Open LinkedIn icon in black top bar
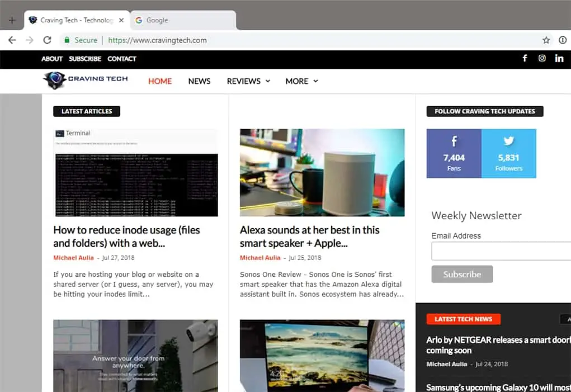The width and height of the screenshot is (571, 392). [x=559, y=58]
